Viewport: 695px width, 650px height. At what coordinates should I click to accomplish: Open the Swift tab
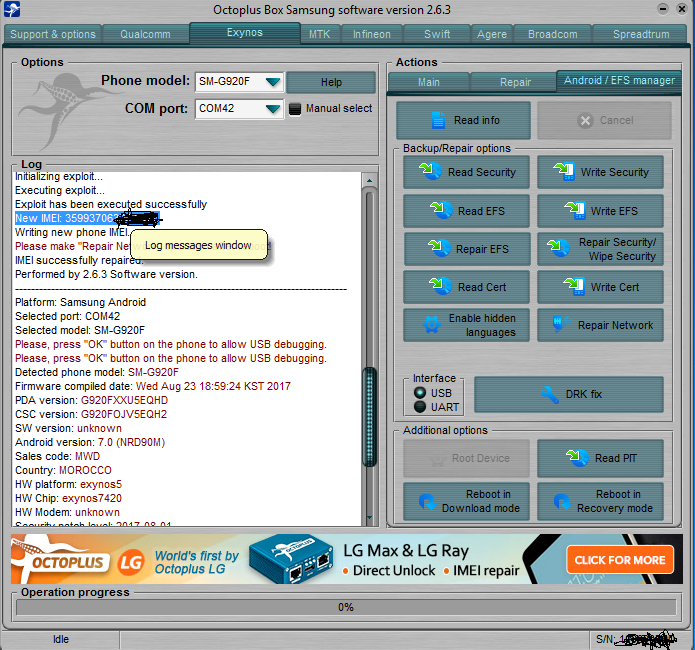[437, 34]
